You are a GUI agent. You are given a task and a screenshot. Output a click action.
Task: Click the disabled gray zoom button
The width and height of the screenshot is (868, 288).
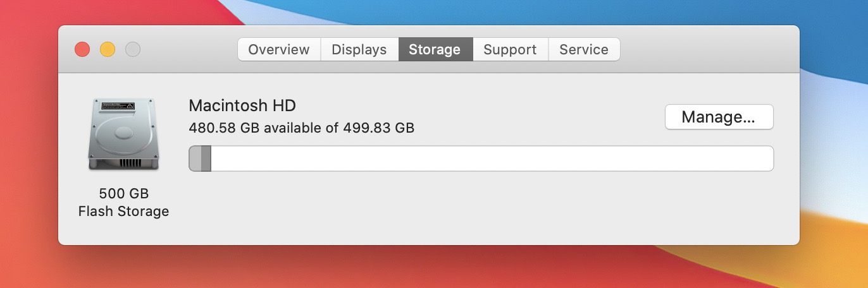coord(133,49)
